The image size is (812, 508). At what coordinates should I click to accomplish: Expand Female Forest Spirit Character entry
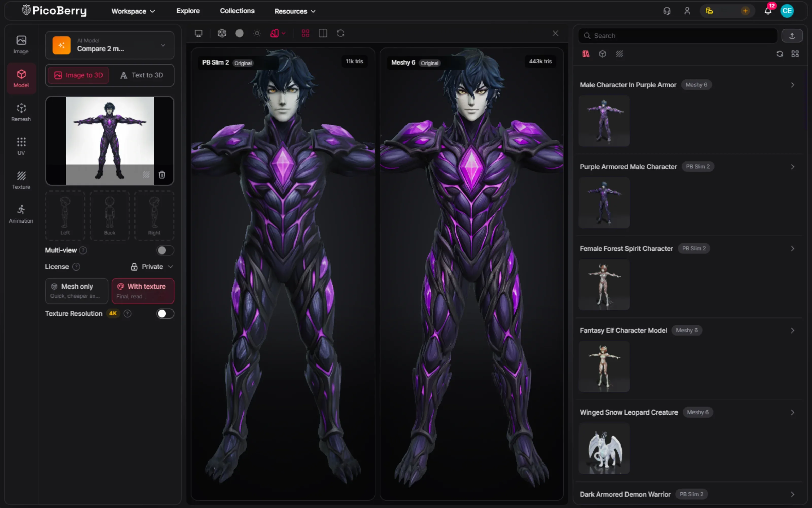(x=792, y=249)
